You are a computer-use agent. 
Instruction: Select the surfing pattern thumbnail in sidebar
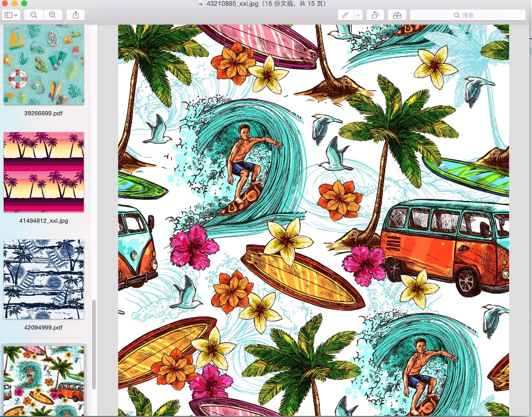point(44,381)
